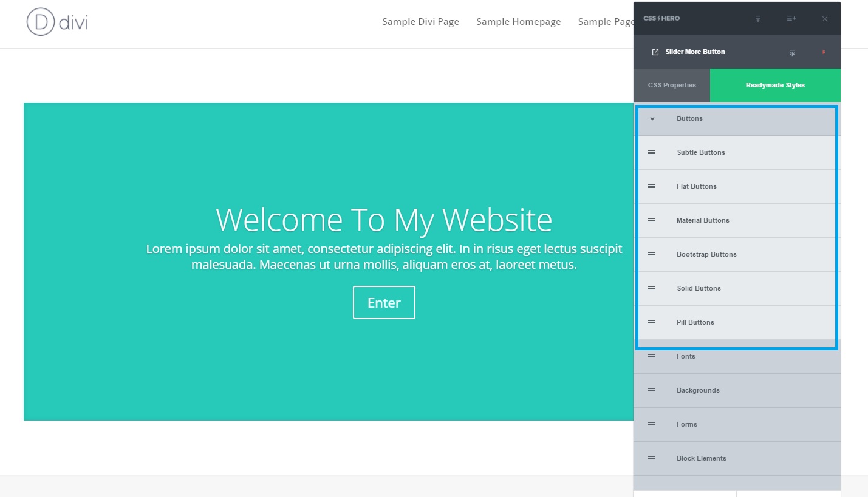This screenshot has width=868, height=497.
Task: Pick the Pill Buttons style
Action: point(736,322)
